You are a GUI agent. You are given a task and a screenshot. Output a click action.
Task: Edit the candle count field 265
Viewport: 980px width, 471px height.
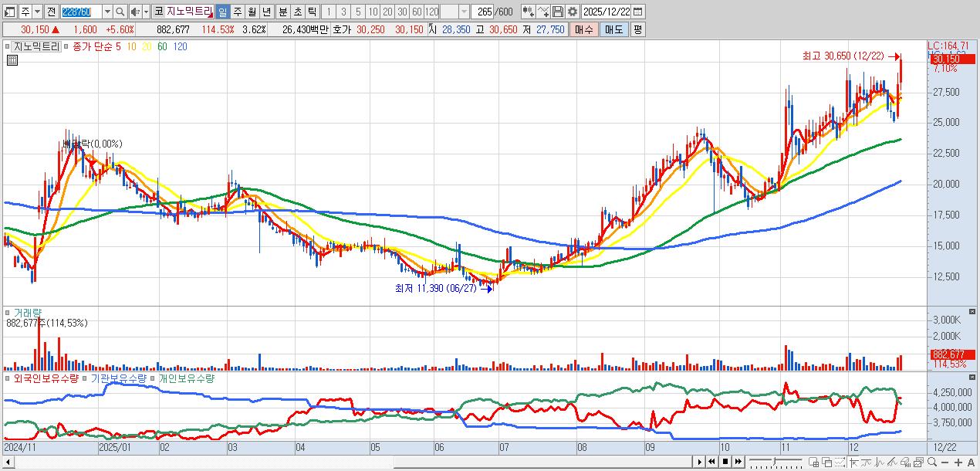pyautogui.click(x=482, y=12)
